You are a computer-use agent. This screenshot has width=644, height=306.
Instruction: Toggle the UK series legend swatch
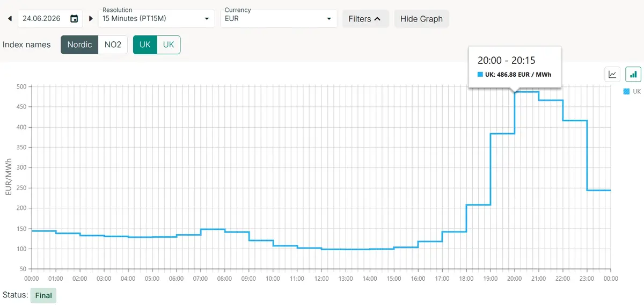(x=626, y=92)
